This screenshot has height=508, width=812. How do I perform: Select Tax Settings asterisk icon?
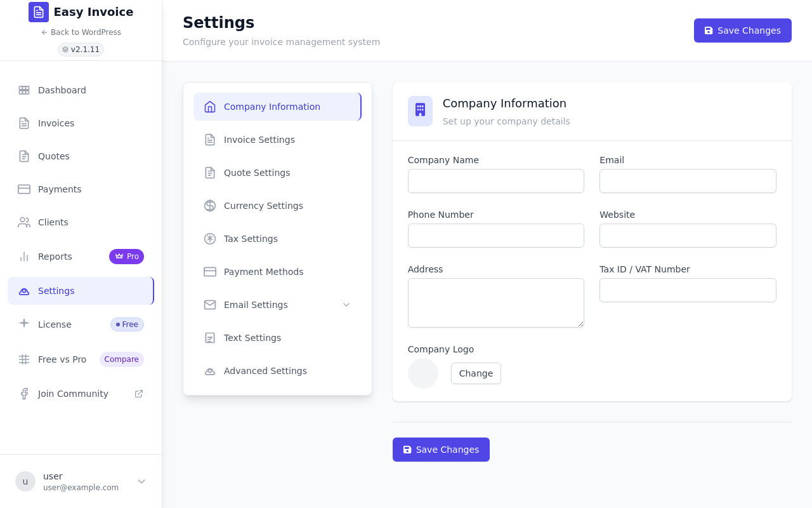pyautogui.click(x=210, y=239)
